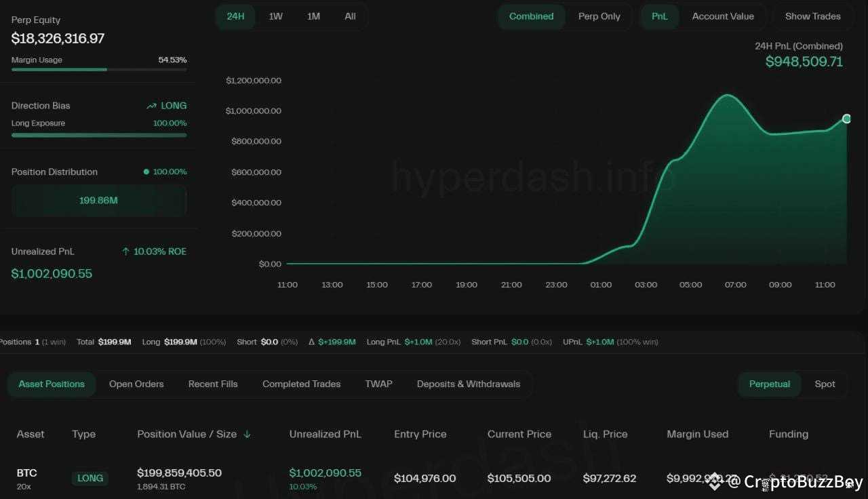Switch to the Completed Trades tab
The image size is (868, 499).
click(301, 384)
